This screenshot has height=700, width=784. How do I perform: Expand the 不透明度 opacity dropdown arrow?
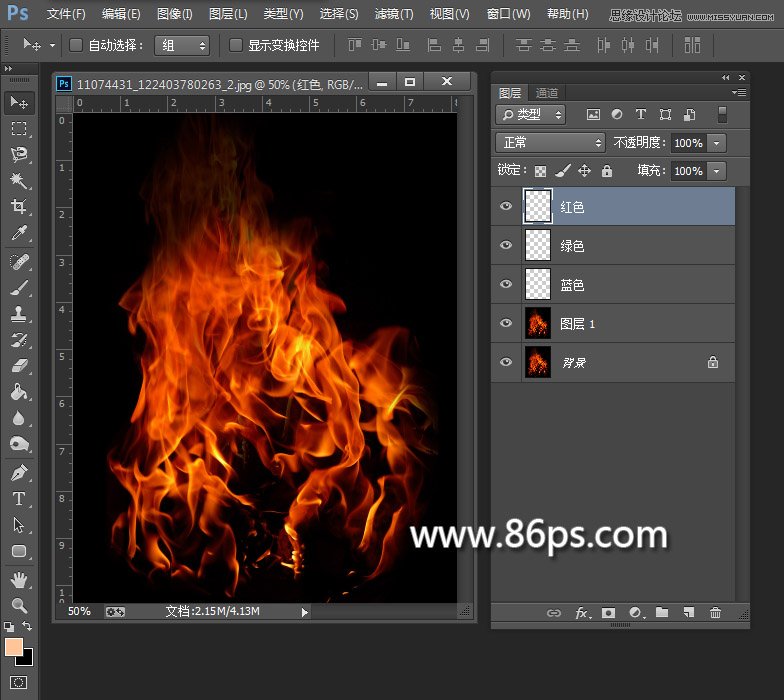click(717, 143)
